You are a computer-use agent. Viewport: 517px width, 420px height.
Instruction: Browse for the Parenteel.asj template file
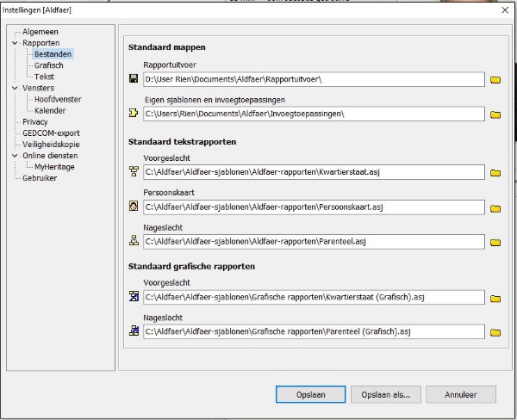tap(495, 243)
